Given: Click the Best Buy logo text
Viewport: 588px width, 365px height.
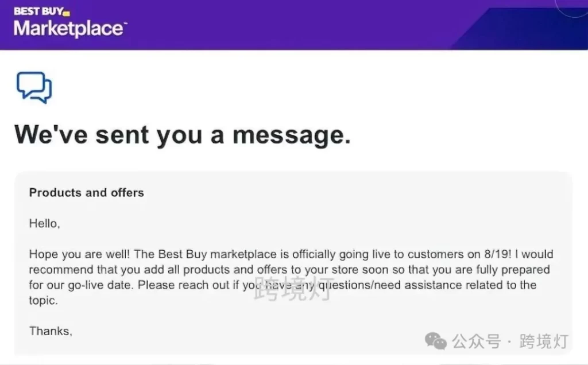Looking at the screenshot, I should (38, 11).
